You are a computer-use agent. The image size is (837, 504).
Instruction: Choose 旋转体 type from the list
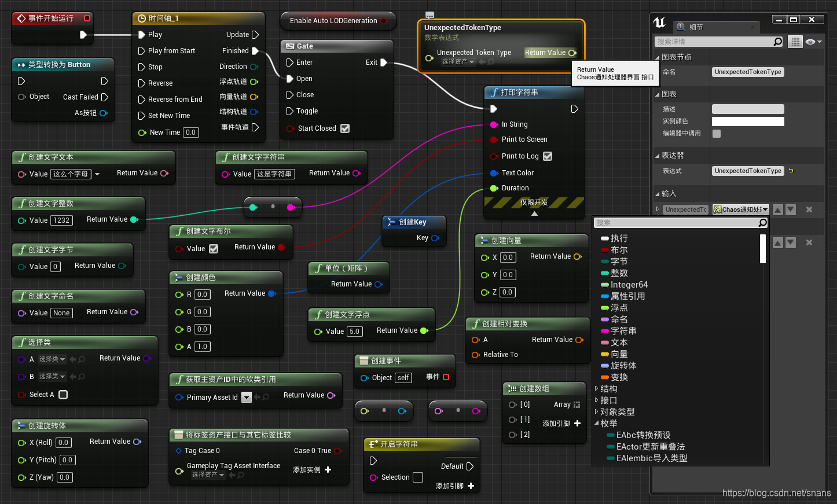623,366
